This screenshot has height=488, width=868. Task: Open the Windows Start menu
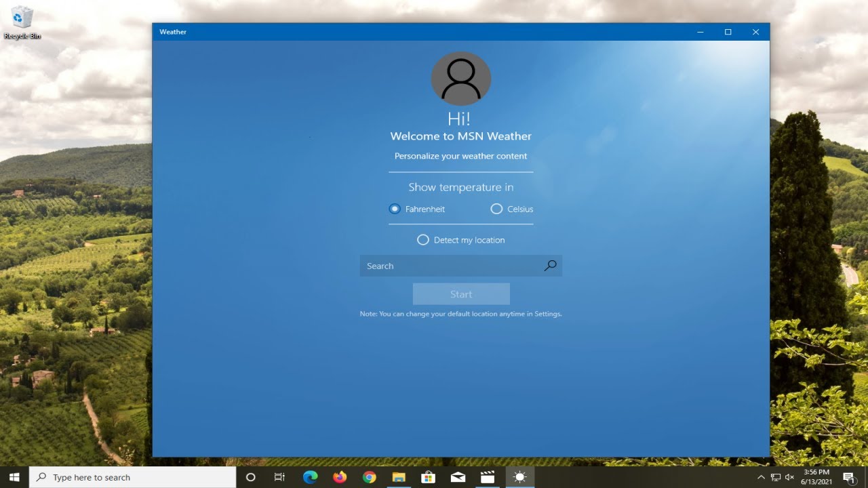14,477
